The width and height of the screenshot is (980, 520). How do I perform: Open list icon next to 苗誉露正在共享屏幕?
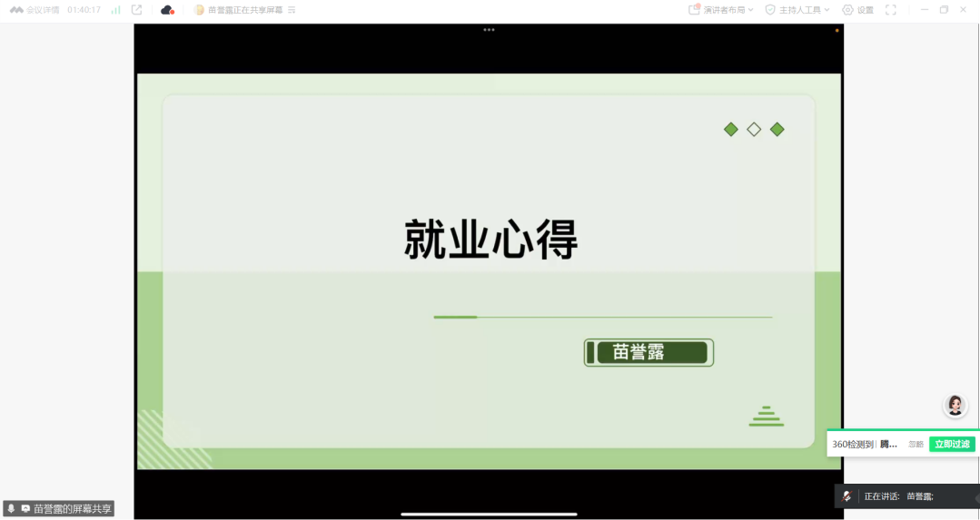coord(292,10)
